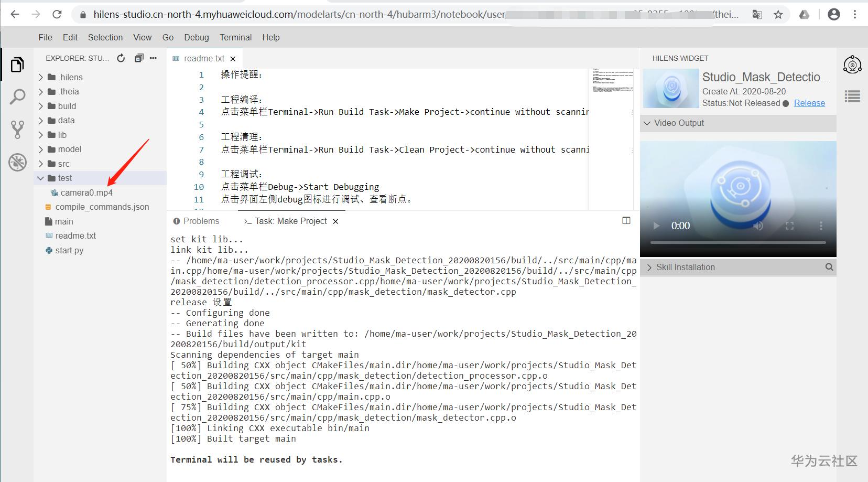The image size is (868, 482).
Task: Enter fullscreen on the video player
Action: pos(789,226)
